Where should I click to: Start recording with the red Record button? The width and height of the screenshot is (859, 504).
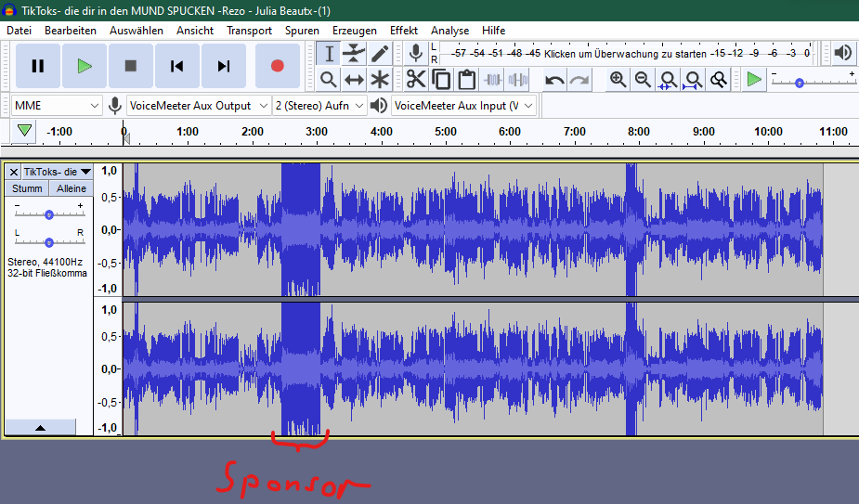[278, 66]
